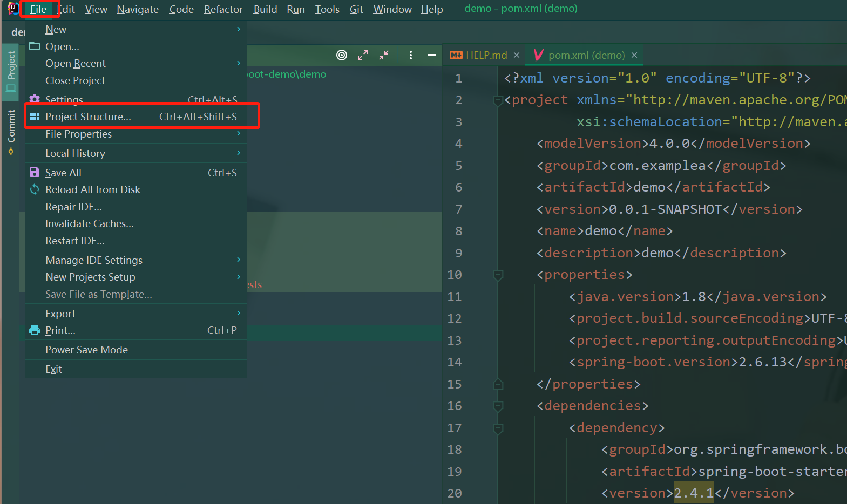Open the Window menu

click(392, 9)
